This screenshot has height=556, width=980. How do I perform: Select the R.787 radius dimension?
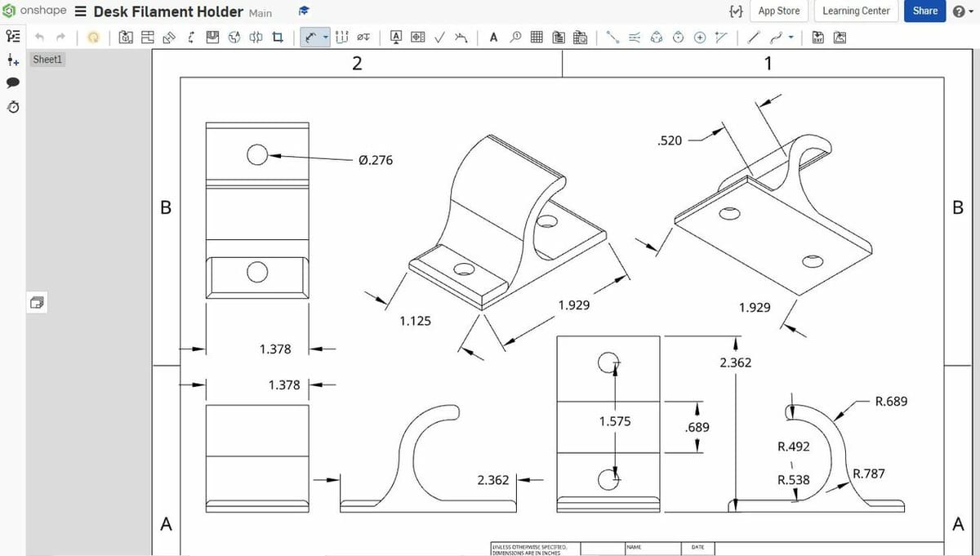click(868, 474)
